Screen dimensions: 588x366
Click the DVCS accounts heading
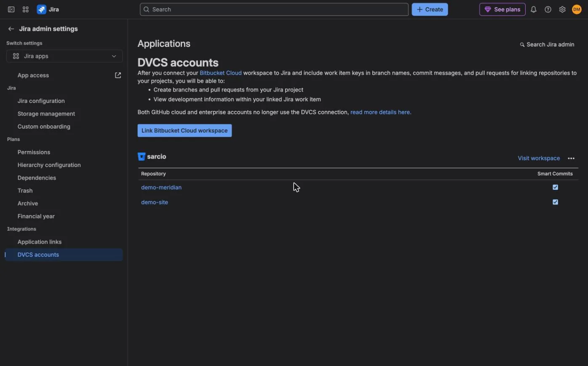178,62
